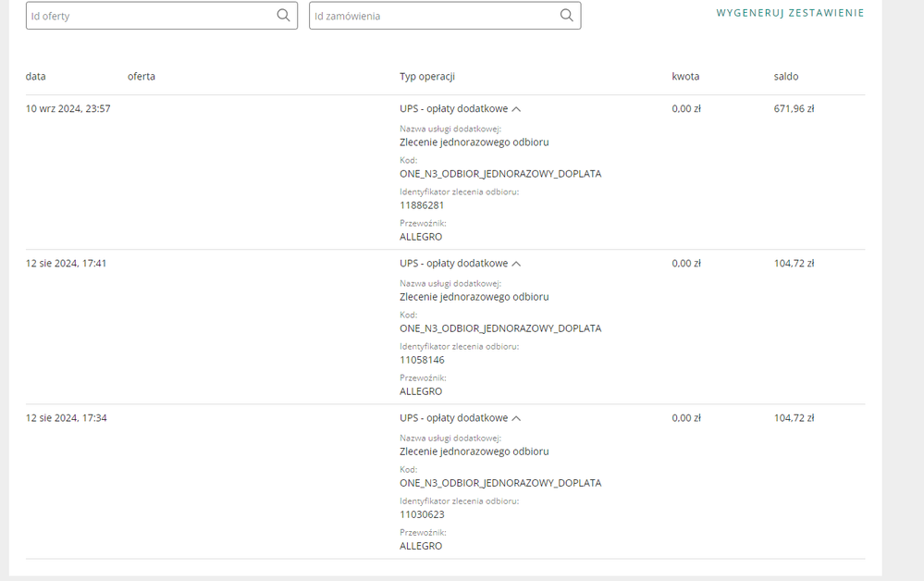Click the 'kwota' column header
This screenshot has height=581, width=924.
click(x=685, y=77)
